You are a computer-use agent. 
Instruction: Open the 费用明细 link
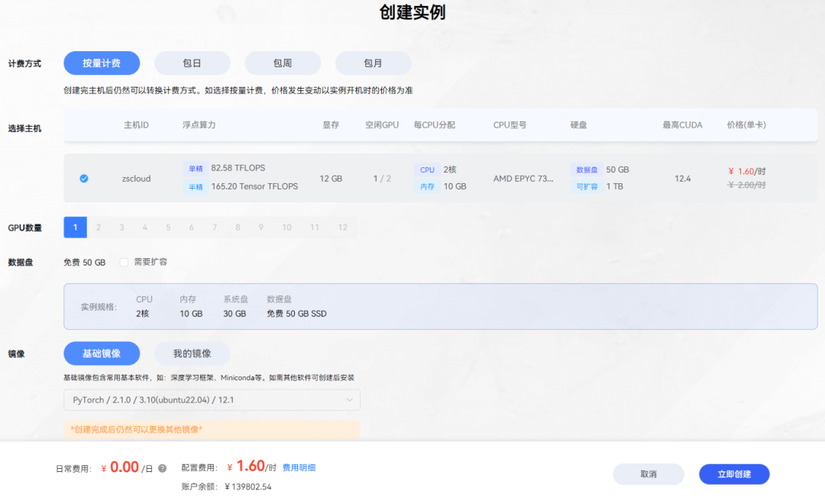click(299, 467)
